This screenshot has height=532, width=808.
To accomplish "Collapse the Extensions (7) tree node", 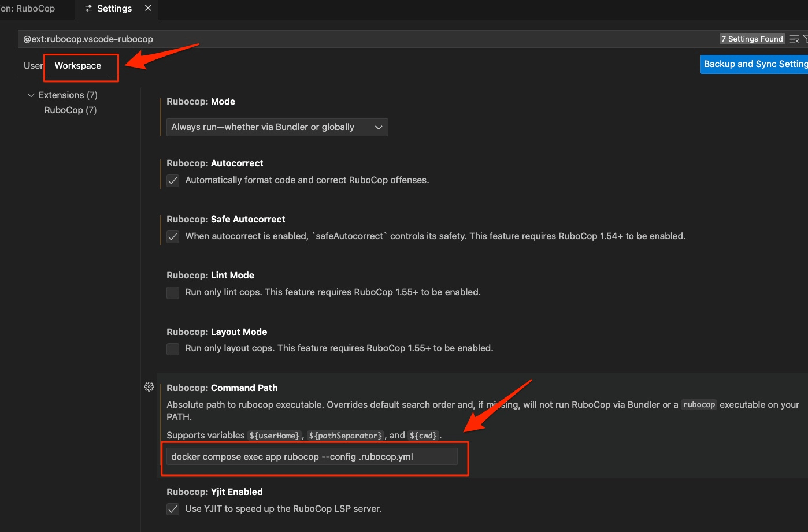I will click(x=31, y=95).
